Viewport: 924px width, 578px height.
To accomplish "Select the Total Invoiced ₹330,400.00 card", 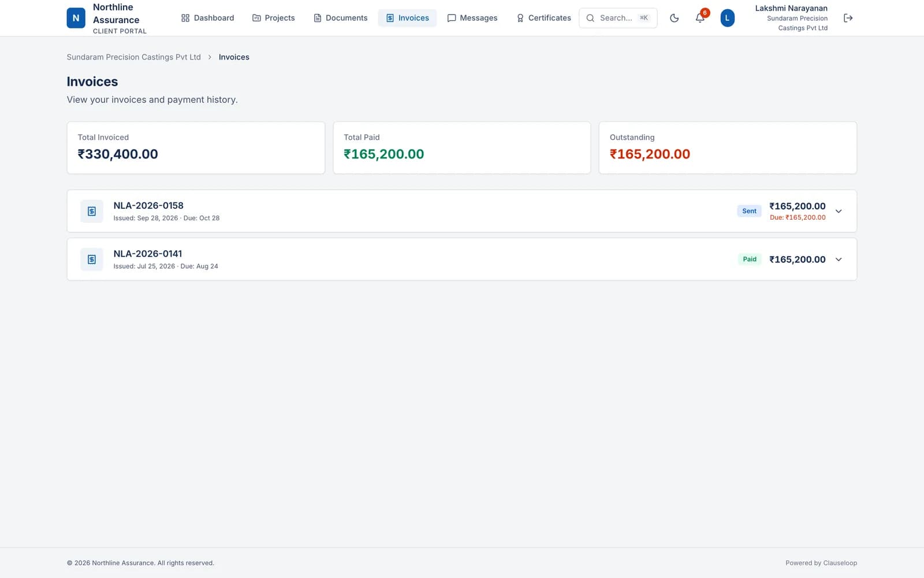I will (196, 147).
